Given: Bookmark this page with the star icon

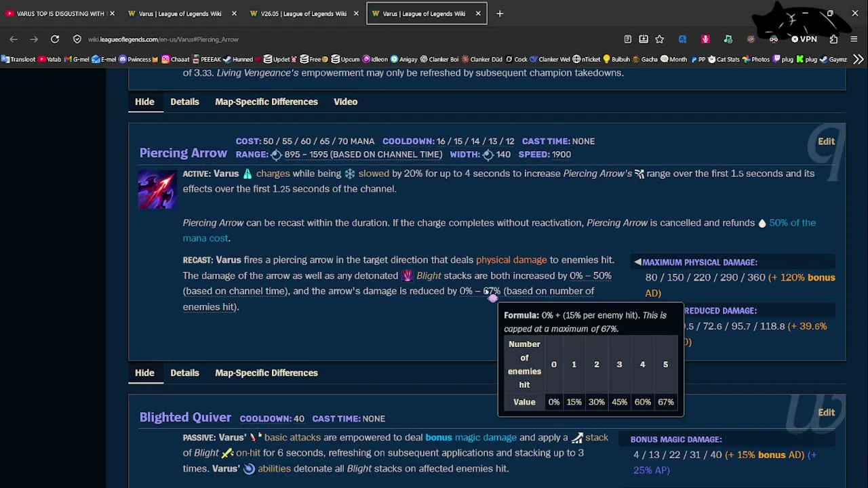Looking at the screenshot, I should click(660, 39).
